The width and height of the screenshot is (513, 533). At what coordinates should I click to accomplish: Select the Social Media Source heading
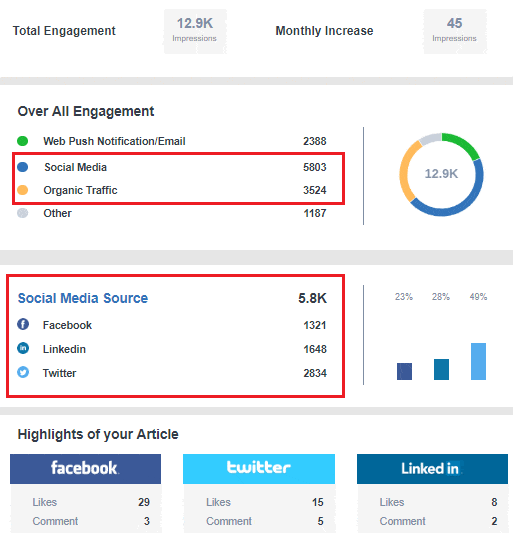(83, 298)
